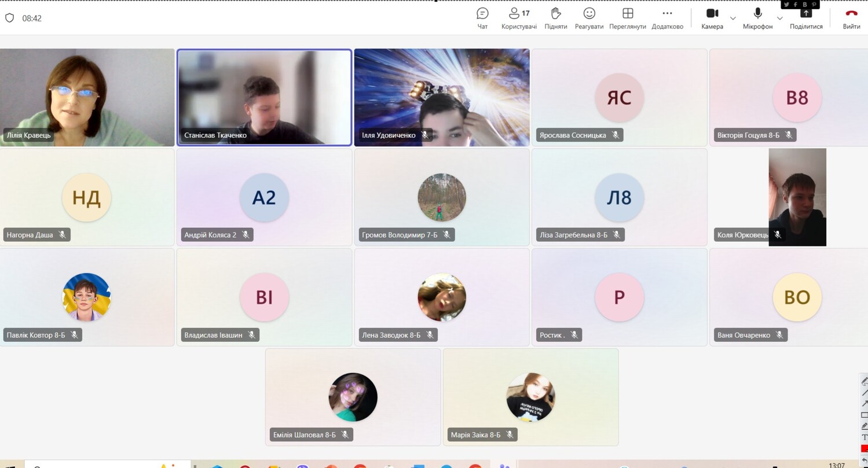Select Станіслав Ткаченко's video tile
This screenshot has height=468, width=868.
[x=264, y=97]
